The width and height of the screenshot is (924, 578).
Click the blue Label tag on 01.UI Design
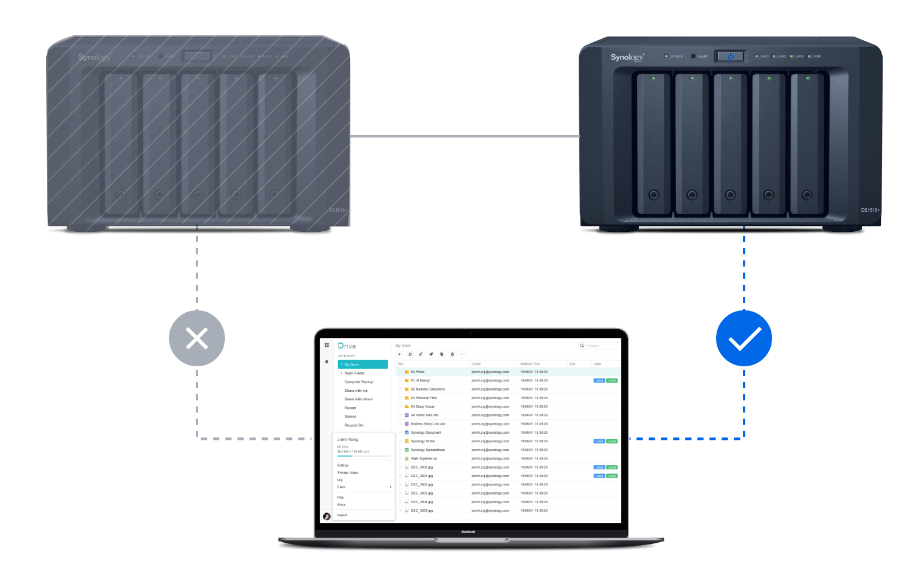599,380
